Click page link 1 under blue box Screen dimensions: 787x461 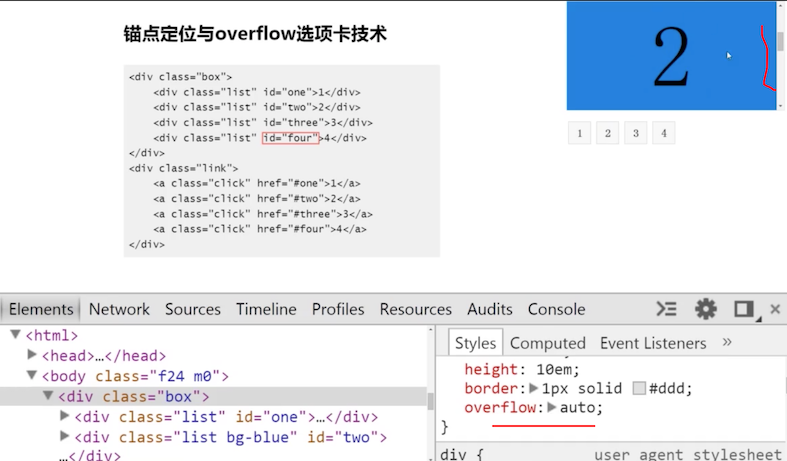click(580, 133)
